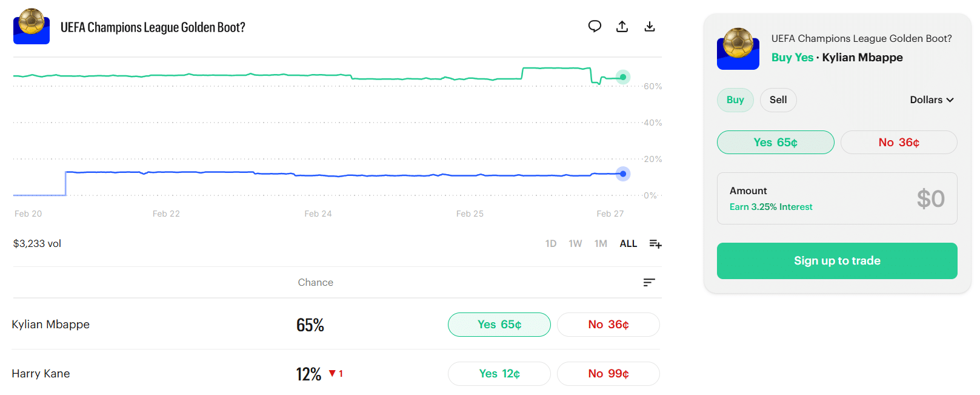Click the Sign up to trade button
Image resolution: width=980 pixels, height=395 pixels.
tap(837, 261)
